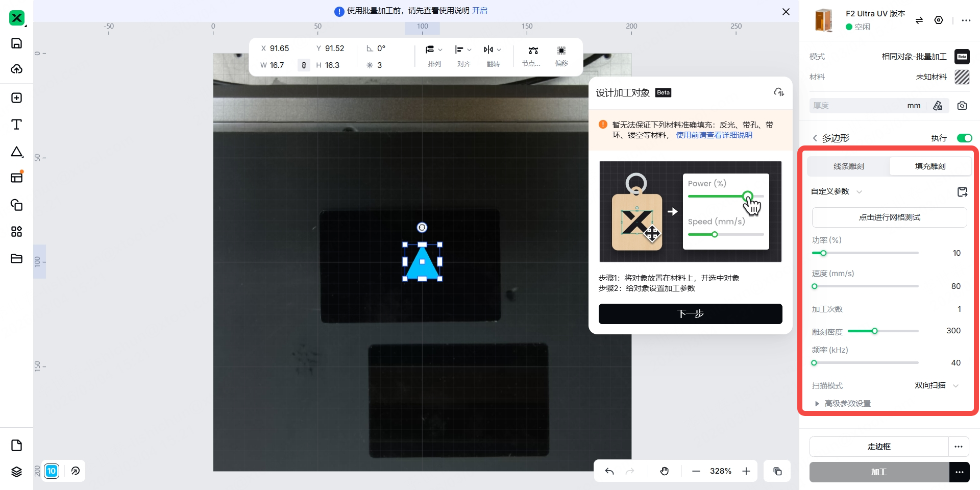
Task: Click the Offset (偏移) tool
Action: pos(561,56)
